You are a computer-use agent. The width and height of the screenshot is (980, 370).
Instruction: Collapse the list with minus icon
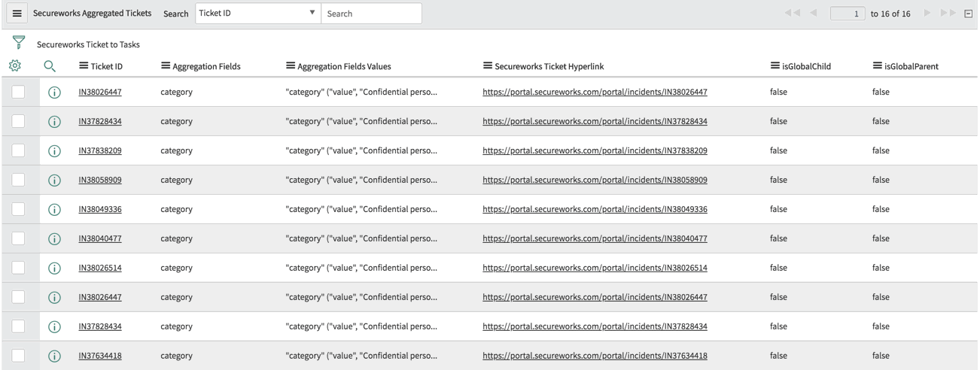pos(969,14)
